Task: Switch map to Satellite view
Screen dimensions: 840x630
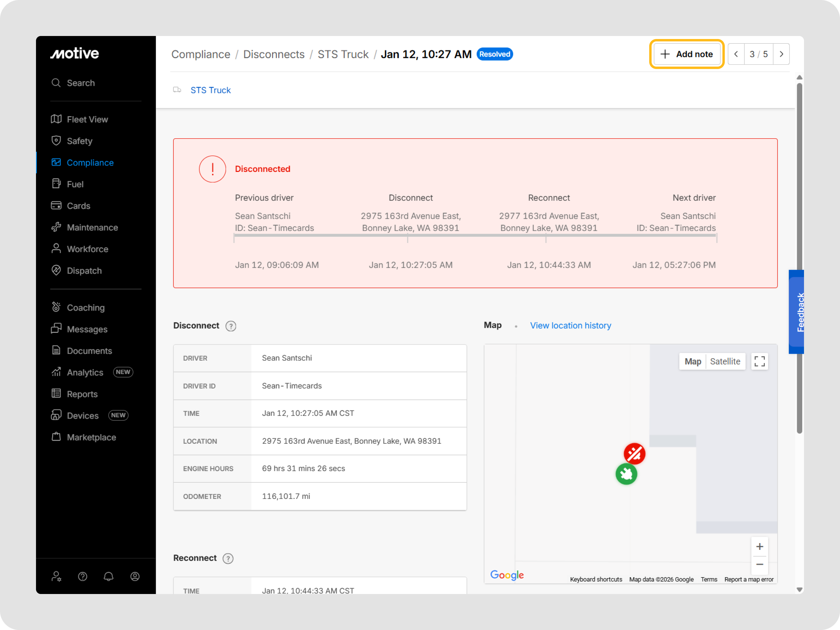Action: tap(725, 361)
